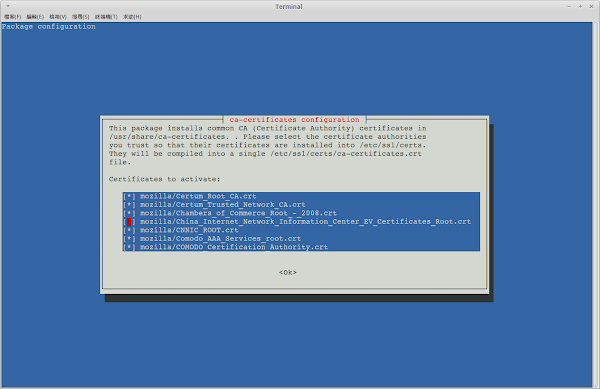Open the Help (H) menu

[132, 17]
